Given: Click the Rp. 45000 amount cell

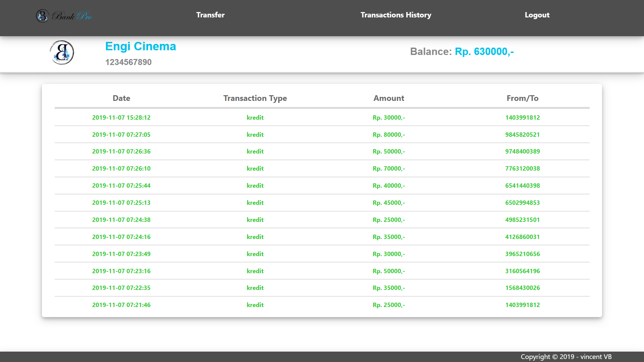Looking at the screenshot, I should pyautogui.click(x=389, y=203).
